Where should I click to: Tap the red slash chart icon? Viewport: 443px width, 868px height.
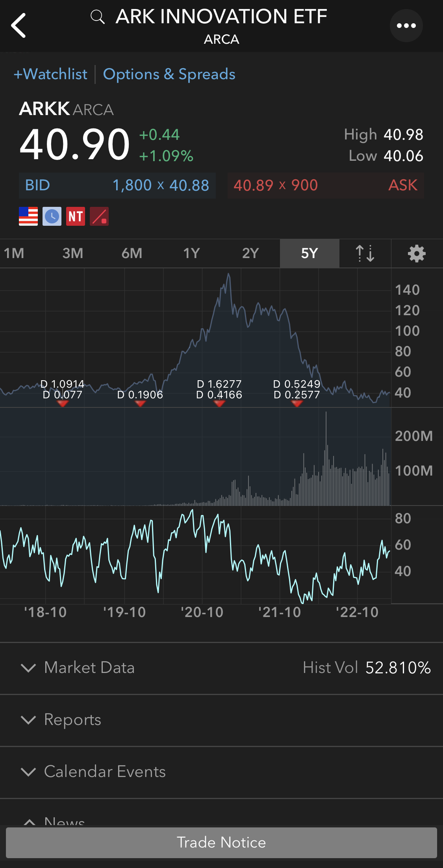pos(99,216)
